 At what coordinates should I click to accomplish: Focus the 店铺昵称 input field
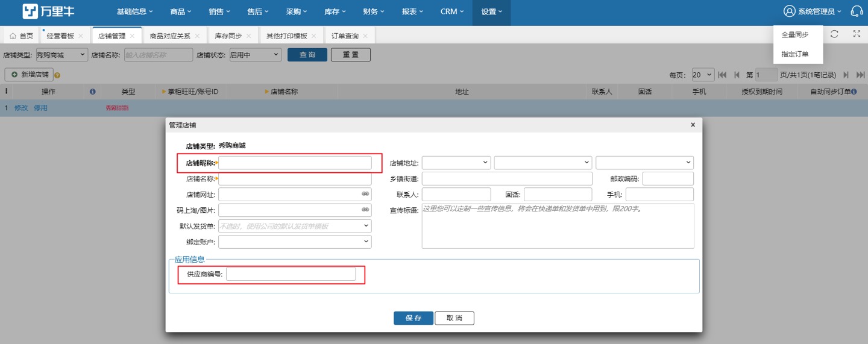[x=295, y=163]
